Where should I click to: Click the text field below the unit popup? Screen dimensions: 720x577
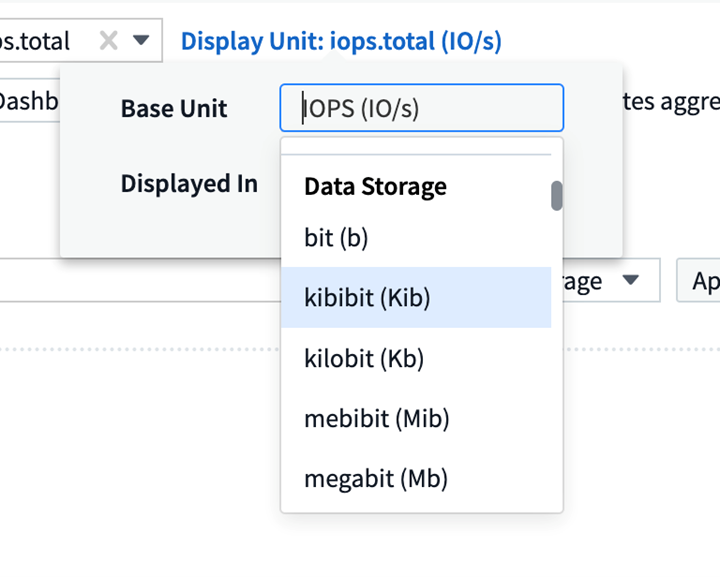tap(140, 281)
